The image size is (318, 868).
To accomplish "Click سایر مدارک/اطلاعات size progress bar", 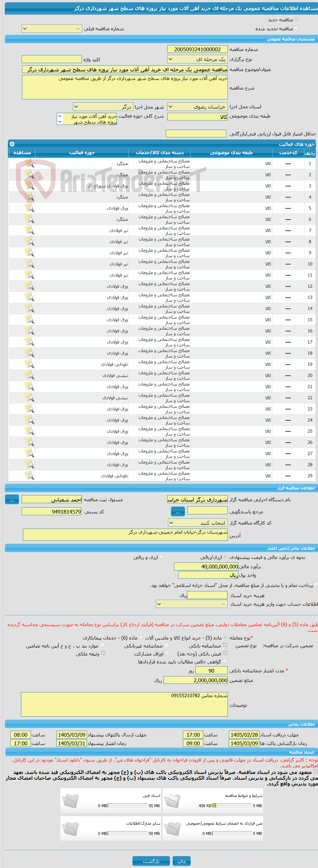I will click(x=128, y=833).
